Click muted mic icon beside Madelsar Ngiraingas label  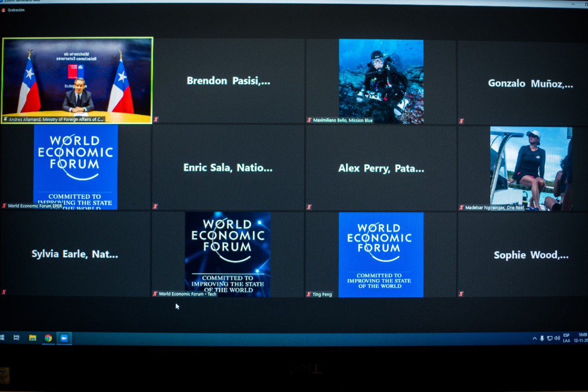(x=461, y=207)
